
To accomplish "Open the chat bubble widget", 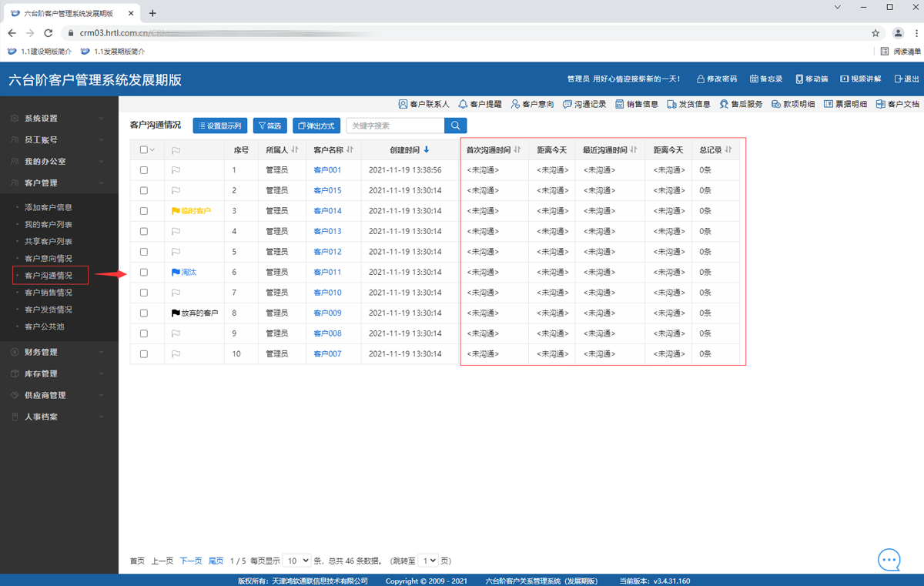I will 889,560.
